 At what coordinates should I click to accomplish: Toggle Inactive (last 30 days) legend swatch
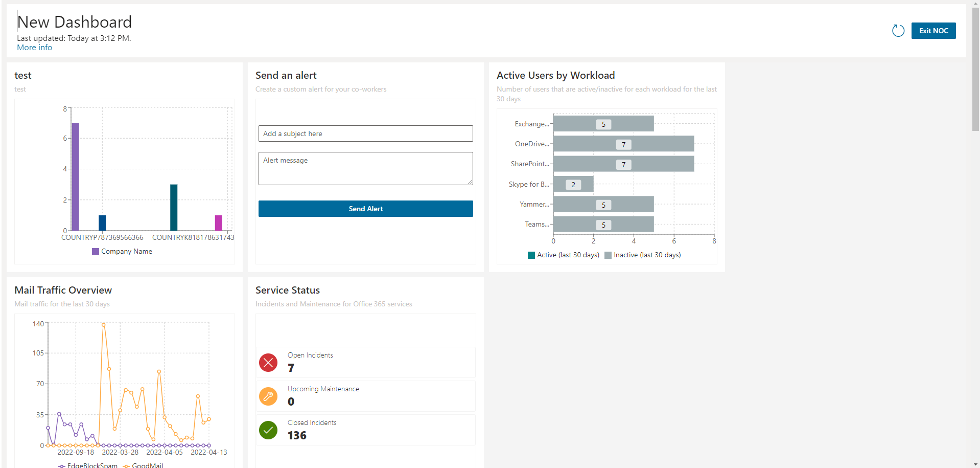click(x=608, y=255)
